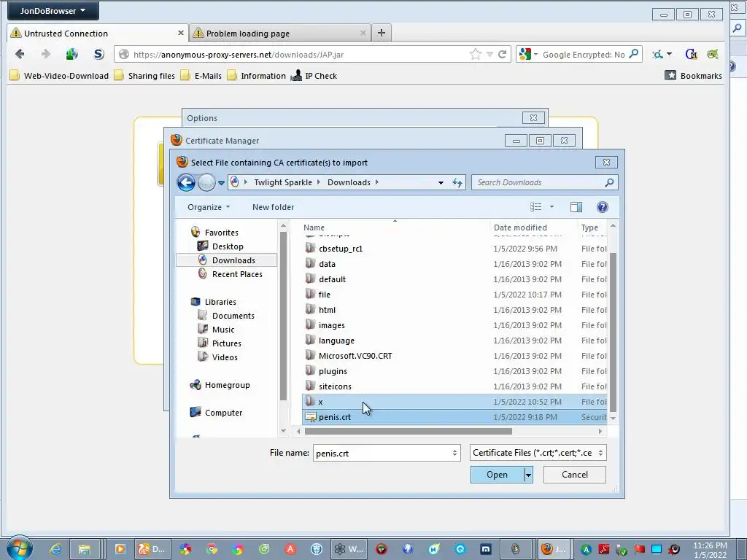Click the file list horizontal scrollbar

409,432
